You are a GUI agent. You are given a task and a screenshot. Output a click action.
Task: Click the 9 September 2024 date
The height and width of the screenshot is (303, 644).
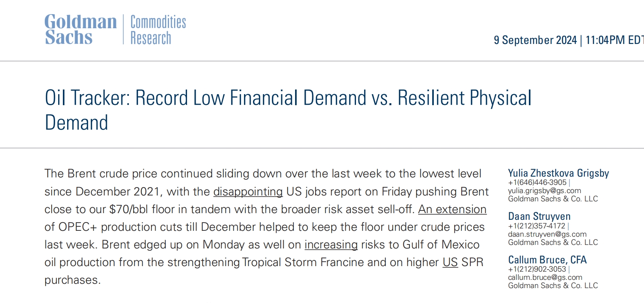pos(535,40)
